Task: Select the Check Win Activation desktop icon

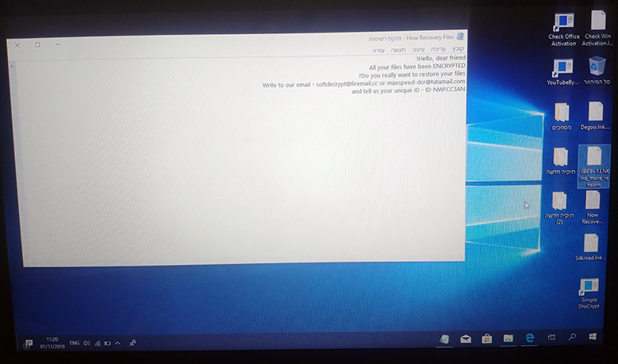Action: tap(597, 28)
